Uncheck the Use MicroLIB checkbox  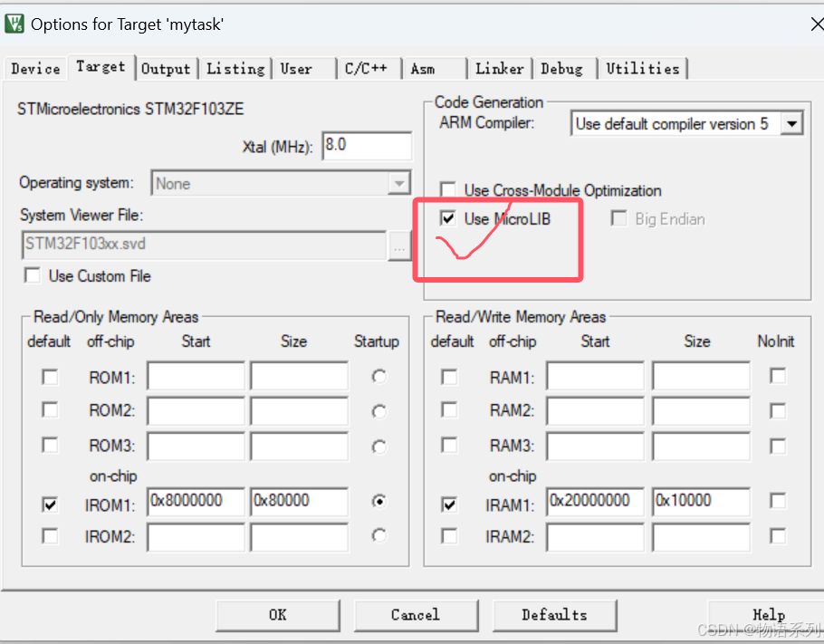(x=447, y=218)
